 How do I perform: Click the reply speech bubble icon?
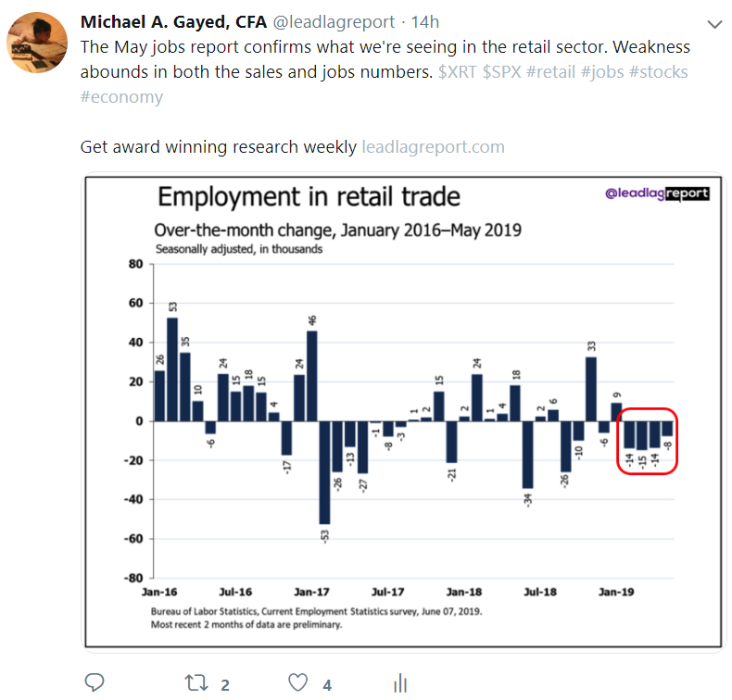tap(95, 683)
